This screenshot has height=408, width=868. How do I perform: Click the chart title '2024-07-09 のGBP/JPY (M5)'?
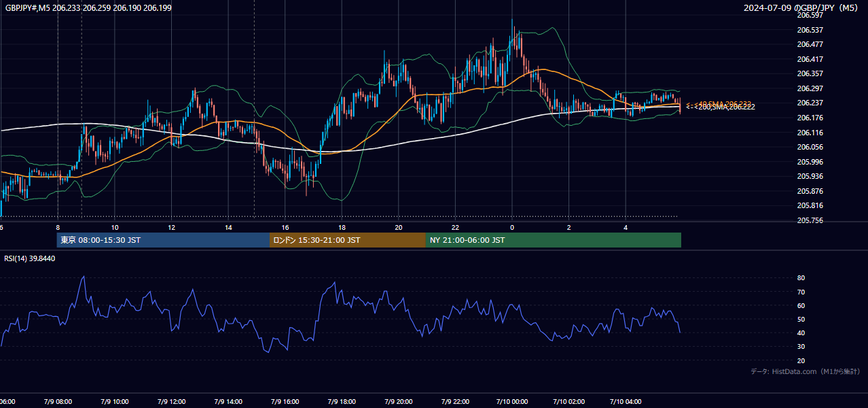801,8
